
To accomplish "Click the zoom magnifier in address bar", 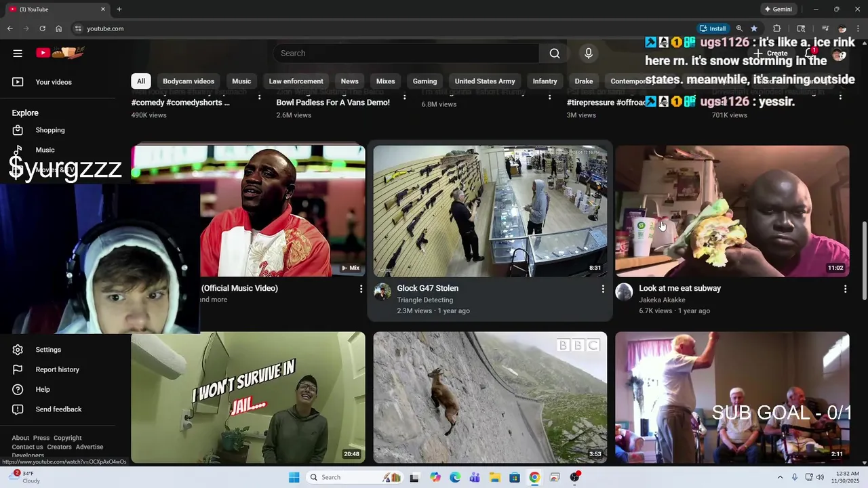I will (x=739, y=28).
